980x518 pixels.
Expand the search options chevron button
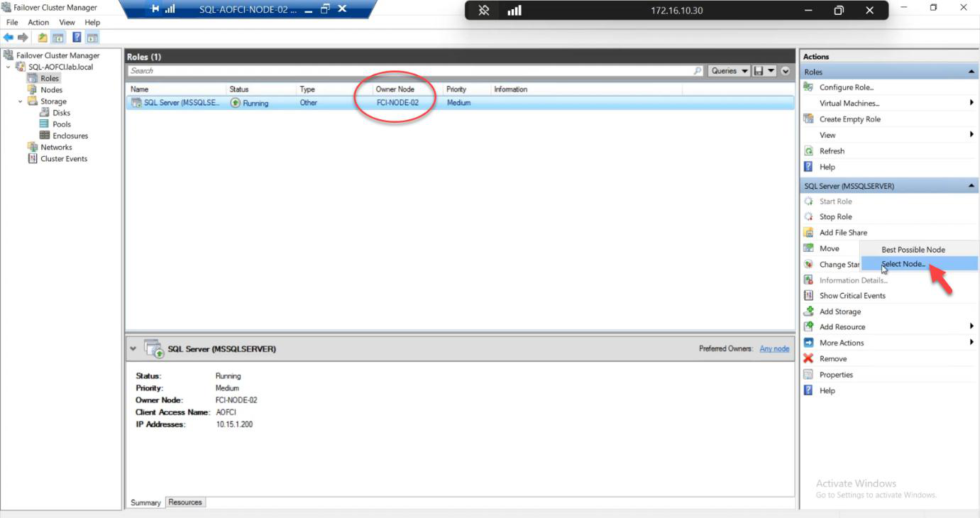(786, 71)
